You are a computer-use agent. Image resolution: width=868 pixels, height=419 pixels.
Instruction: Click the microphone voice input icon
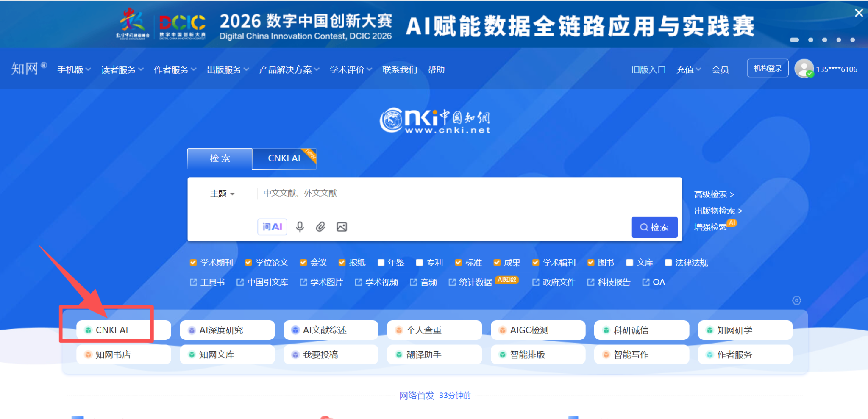tap(300, 227)
